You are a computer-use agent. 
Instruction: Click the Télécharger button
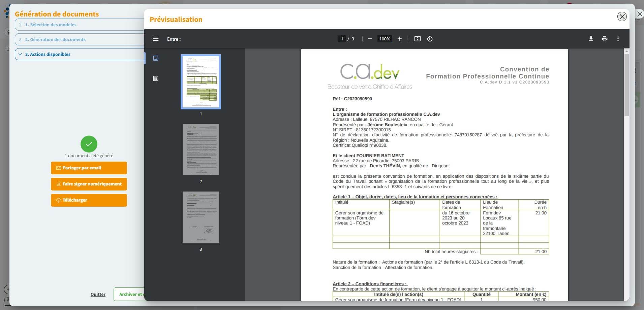89,200
